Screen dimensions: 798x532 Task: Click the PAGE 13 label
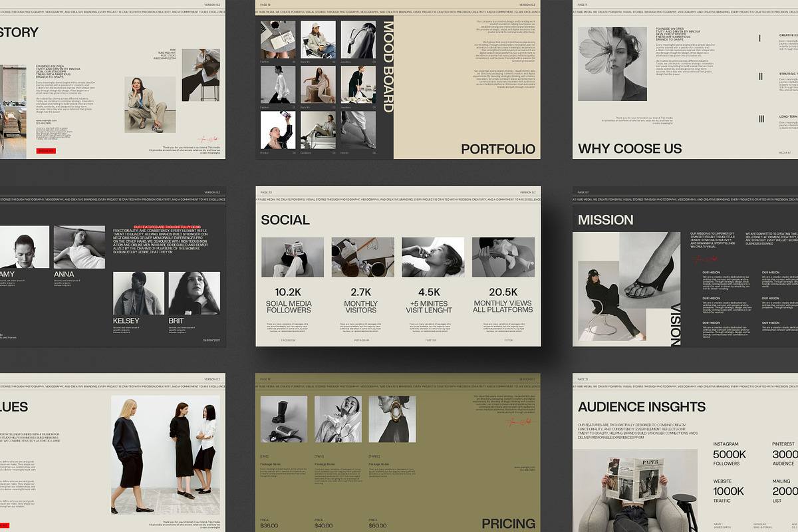coord(266,5)
